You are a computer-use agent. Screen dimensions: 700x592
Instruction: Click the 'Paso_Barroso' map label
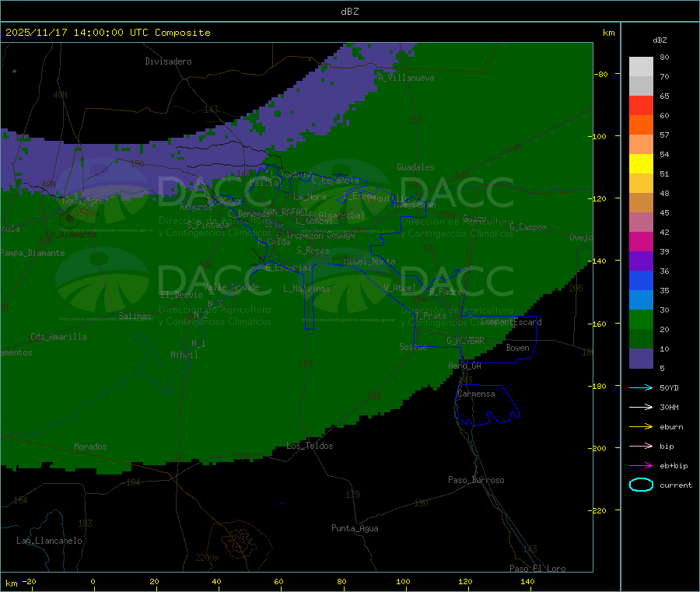click(x=476, y=480)
